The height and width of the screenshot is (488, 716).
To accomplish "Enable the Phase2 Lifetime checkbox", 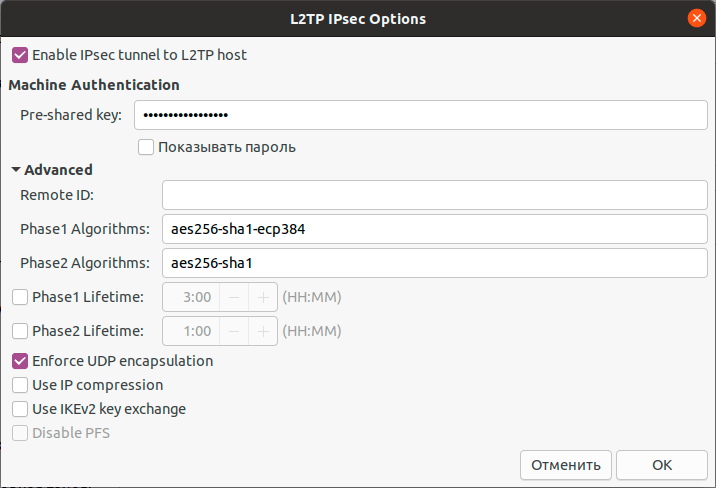I will coord(20,330).
